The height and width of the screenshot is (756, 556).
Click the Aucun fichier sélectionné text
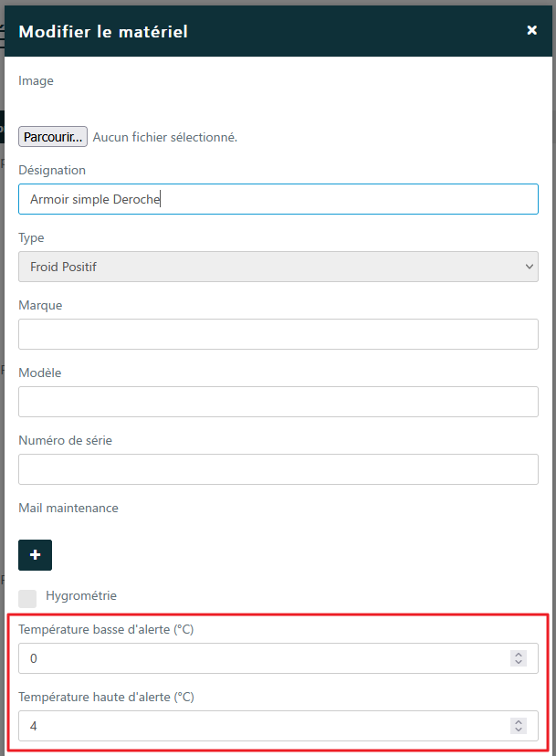165,137
